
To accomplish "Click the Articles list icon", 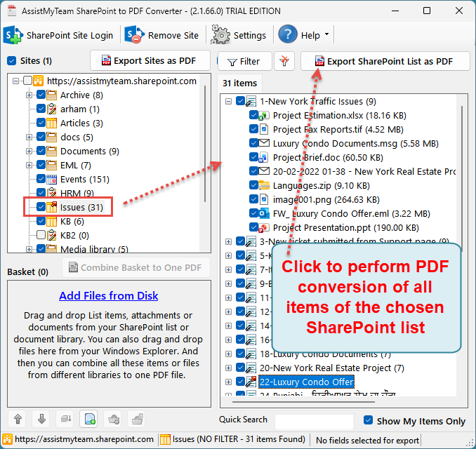I will tap(52, 123).
